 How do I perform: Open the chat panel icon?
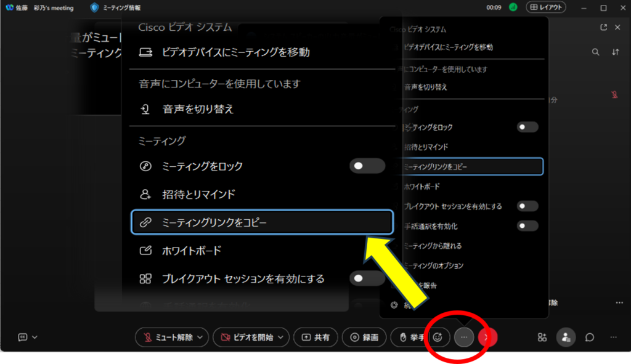click(x=590, y=337)
